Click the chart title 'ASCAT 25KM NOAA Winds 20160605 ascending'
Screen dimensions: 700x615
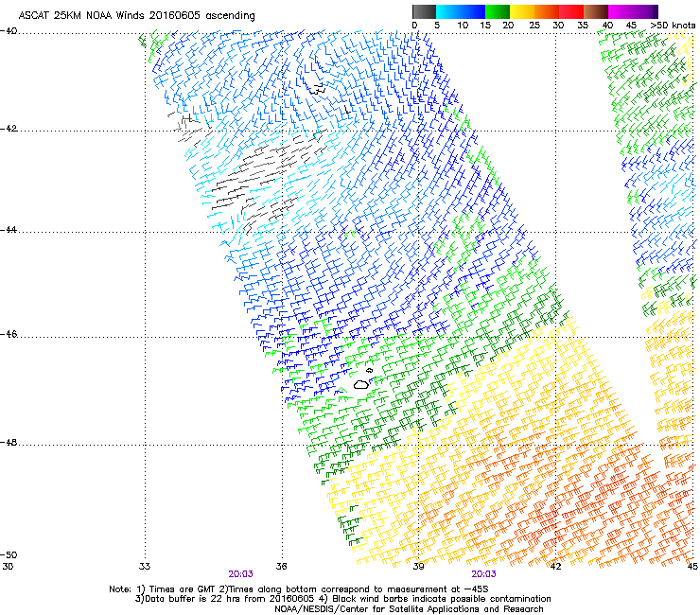[136, 16]
